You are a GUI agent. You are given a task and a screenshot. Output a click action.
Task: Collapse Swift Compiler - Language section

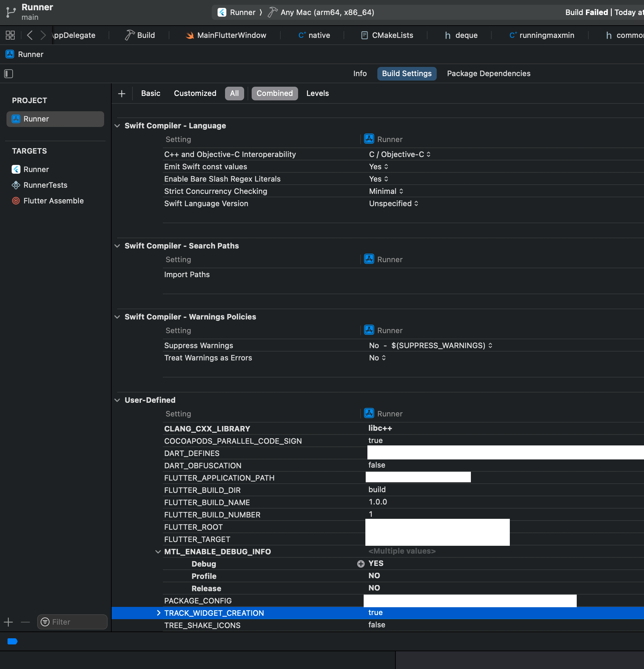[117, 126]
